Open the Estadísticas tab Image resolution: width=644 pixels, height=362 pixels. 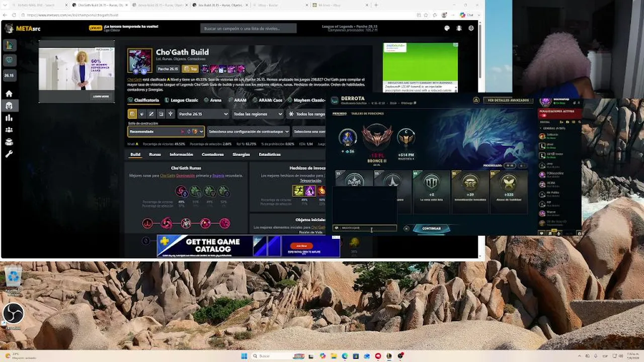[270, 154]
